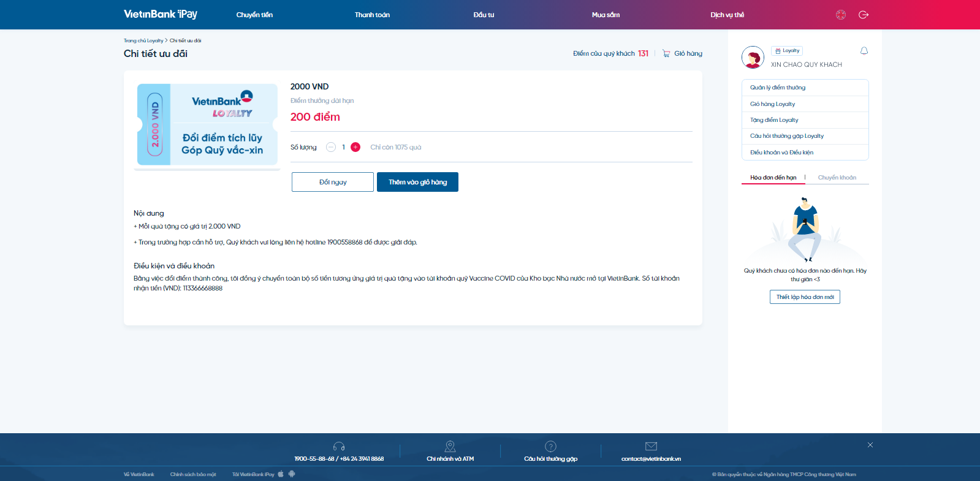
Task: Click Tải VietinBank iPay footer text
Action: pos(253,474)
